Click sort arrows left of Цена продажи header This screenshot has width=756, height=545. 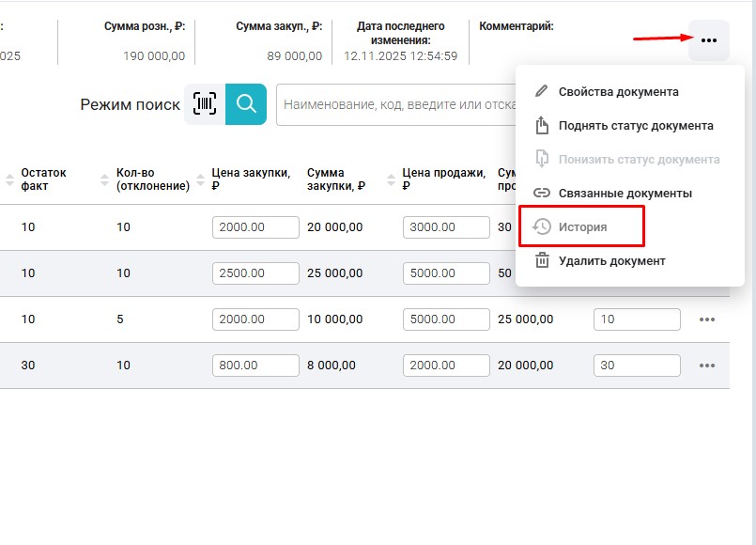[x=391, y=179]
